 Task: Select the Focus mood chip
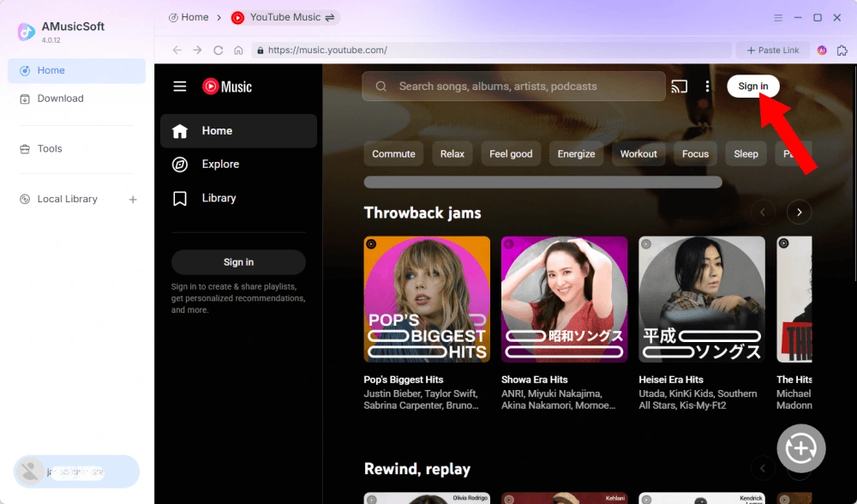[x=695, y=153]
